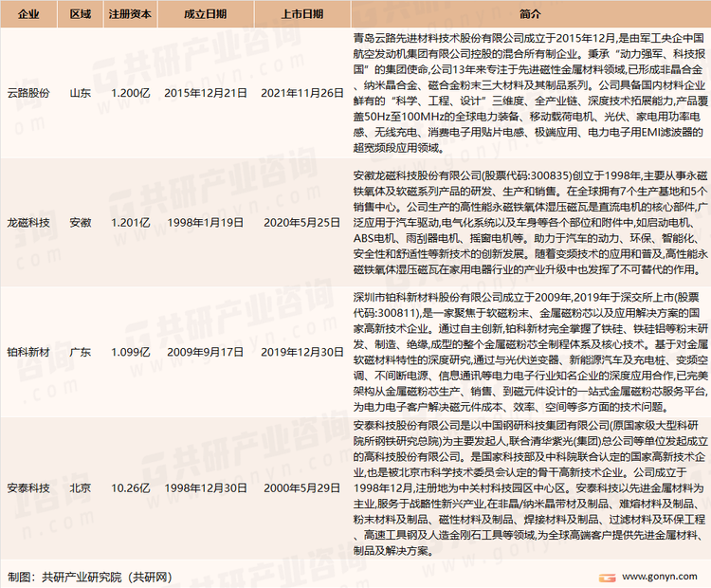Select the 1998年12月30日 date cell
Screen dimensions: 711x588
[x=206, y=488]
